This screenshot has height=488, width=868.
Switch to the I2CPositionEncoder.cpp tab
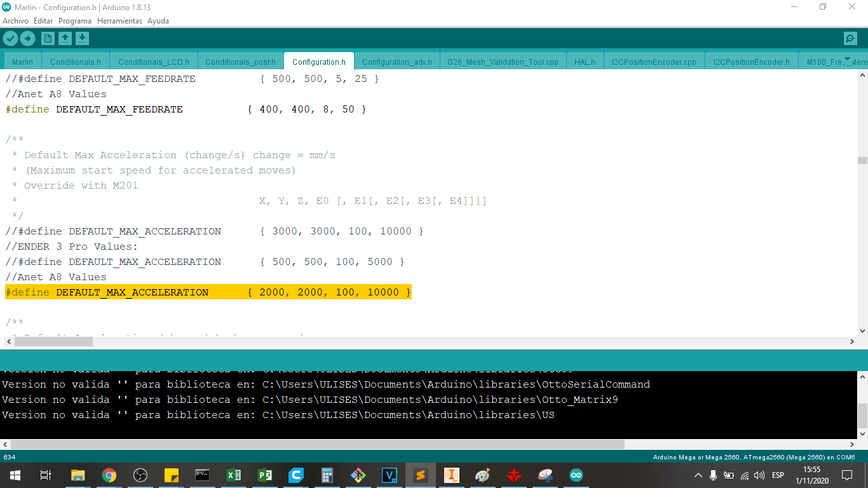click(x=654, y=62)
